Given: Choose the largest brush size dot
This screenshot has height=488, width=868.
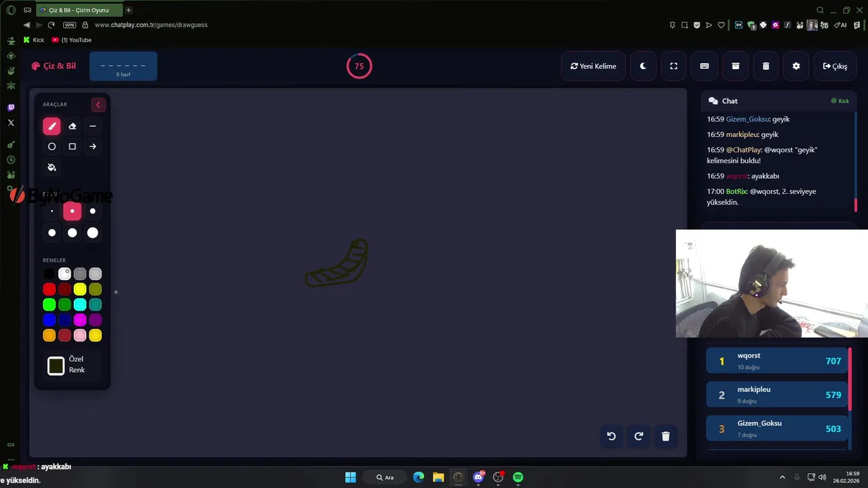Looking at the screenshot, I should [x=93, y=232].
